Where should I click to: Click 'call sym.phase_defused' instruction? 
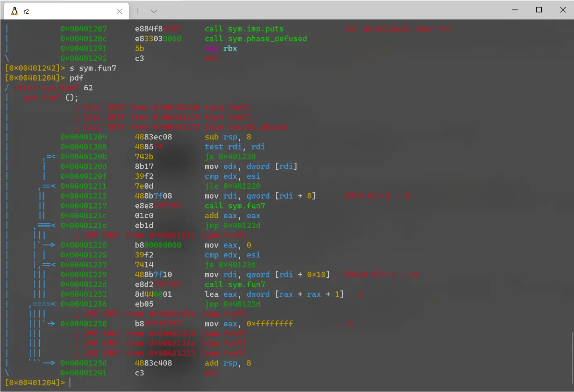coord(256,38)
